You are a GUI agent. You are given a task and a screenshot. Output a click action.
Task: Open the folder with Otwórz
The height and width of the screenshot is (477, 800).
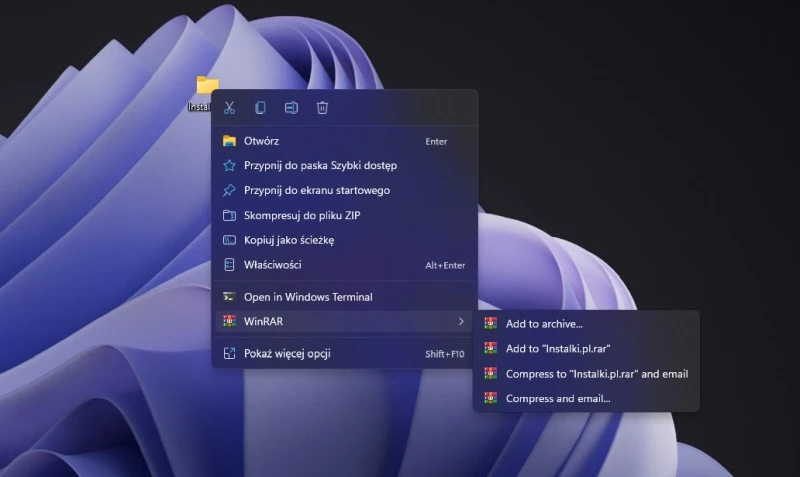tap(344, 141)
